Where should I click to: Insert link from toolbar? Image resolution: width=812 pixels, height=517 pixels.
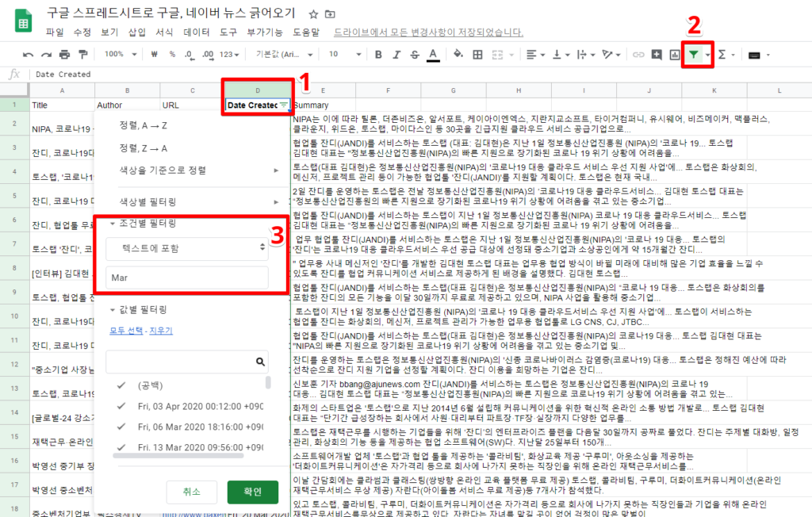click(638, 55)
